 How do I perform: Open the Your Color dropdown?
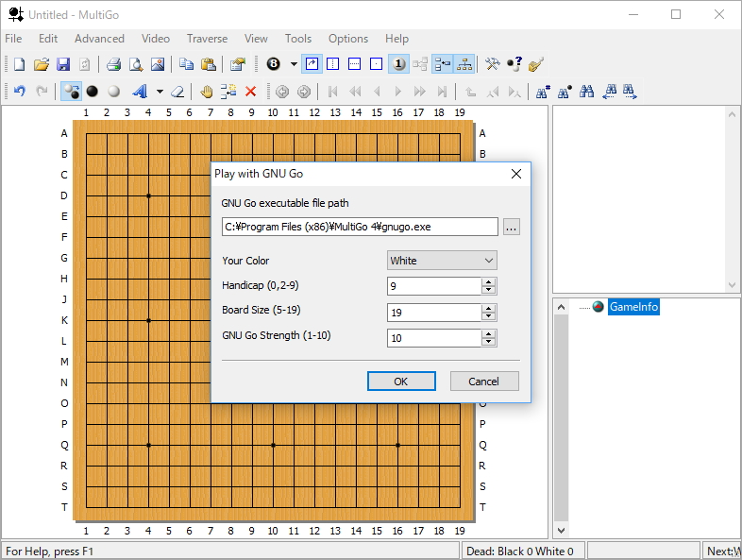pos(442,261)
